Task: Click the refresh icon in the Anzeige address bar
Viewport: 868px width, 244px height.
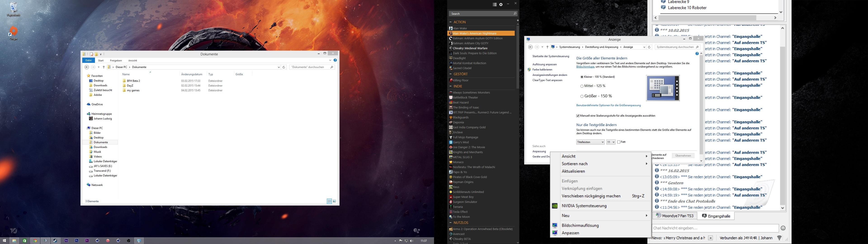Action: coord(649,47)
